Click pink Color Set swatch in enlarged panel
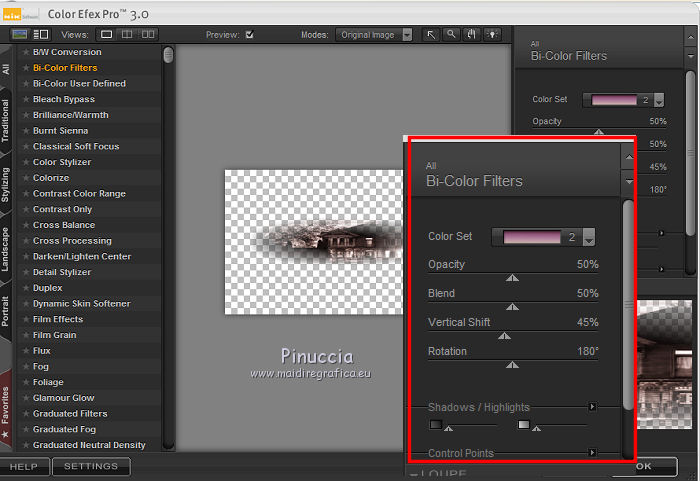700x481 pixels. pos(532,237)
